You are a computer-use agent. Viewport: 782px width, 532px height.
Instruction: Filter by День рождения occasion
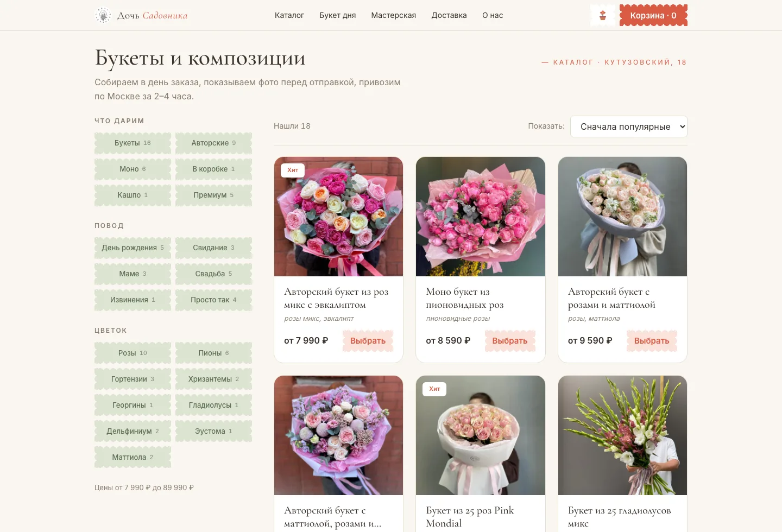click(133, 248)
